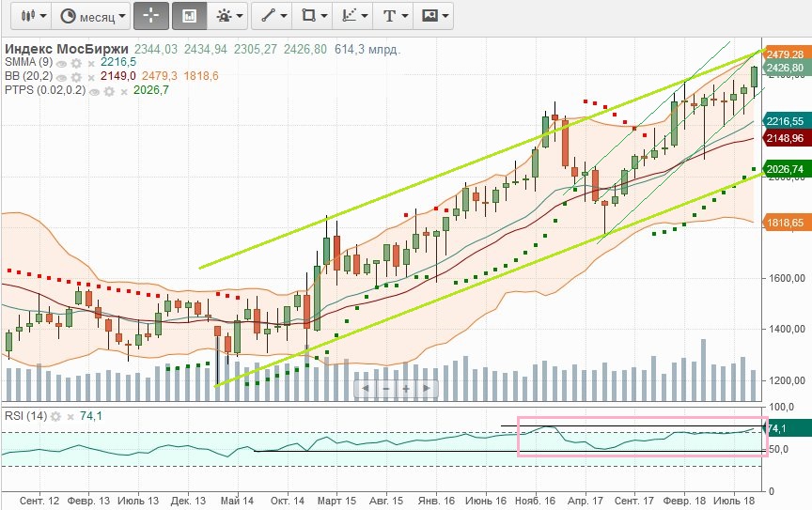Click the 1600,00 price scale label

[786, 279]
